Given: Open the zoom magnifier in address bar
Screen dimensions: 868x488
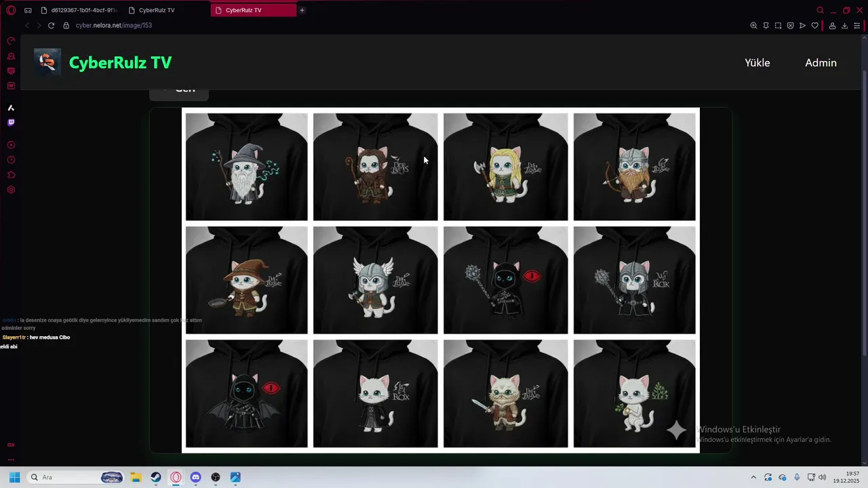Looking at the screenshot, I should (753, 25).
